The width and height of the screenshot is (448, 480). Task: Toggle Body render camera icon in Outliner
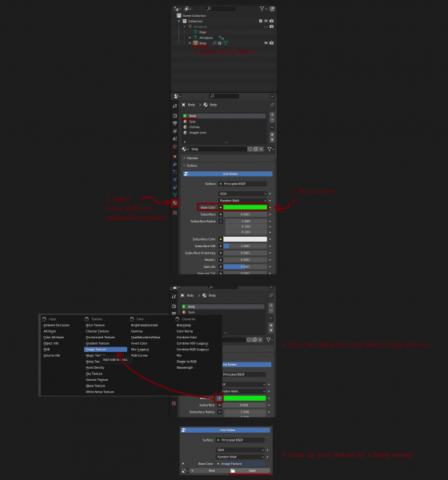pos(272,43)
